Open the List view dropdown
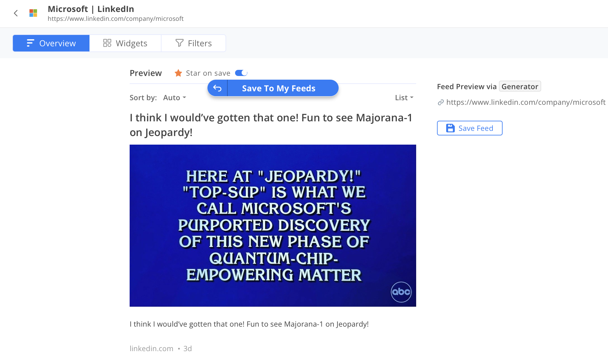 pyautogui.click(x=404, y=97)
